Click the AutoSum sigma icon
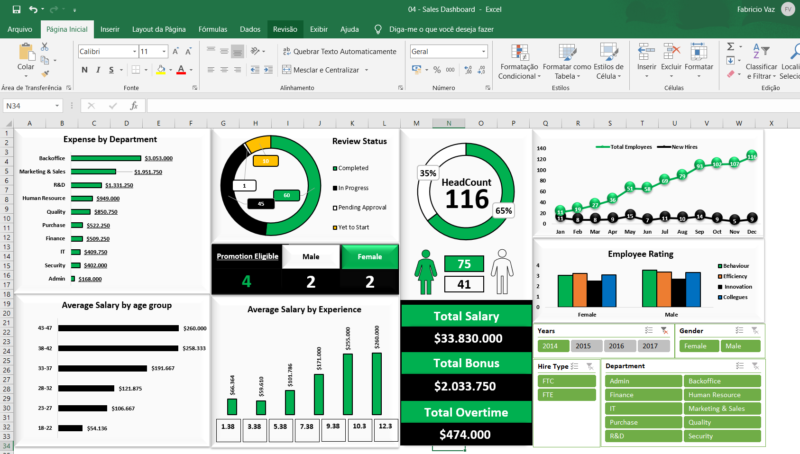 click(x=731, y=46)
